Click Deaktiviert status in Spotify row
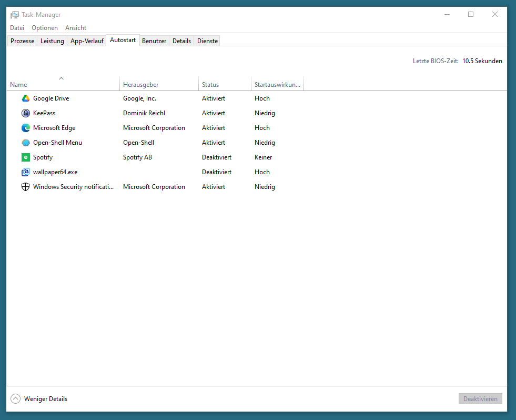Image resolution: width=516 pixels, height=420 pixels. click(x=217, y=157)
